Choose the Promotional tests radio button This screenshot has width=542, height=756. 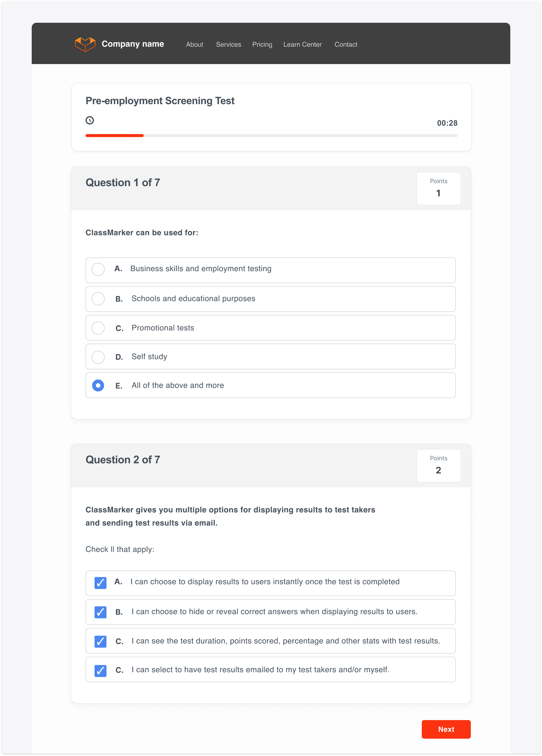pos(98,328)
